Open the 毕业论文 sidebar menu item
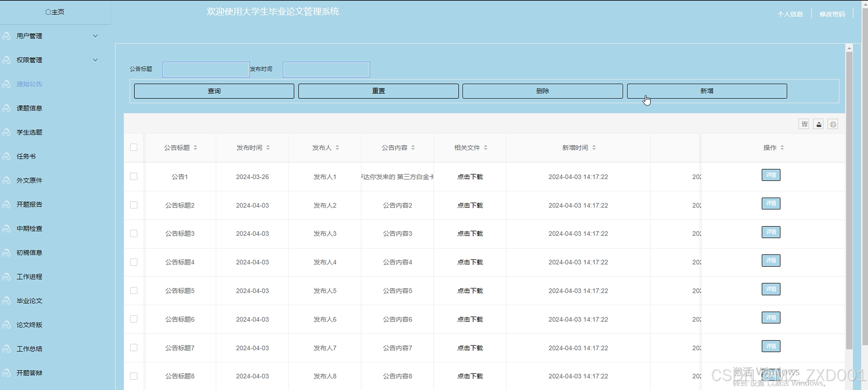The image size is (868, 390). pyautogui.click(x=29, y=301)
